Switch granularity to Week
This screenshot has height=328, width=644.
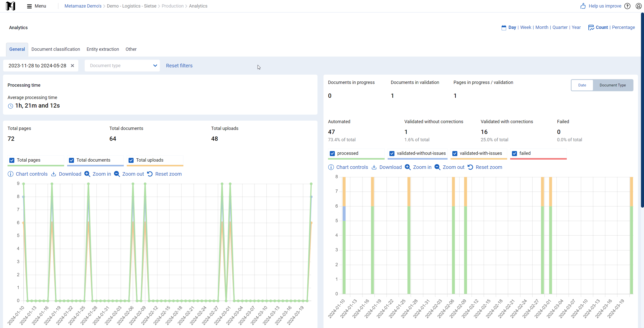pos(526,27)
